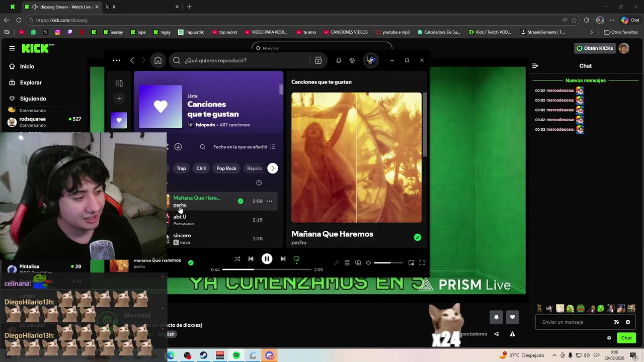Screen dimensions: 644x362
Task: Toggle repeat mode in Spotify
Action: tap(296, 259)
